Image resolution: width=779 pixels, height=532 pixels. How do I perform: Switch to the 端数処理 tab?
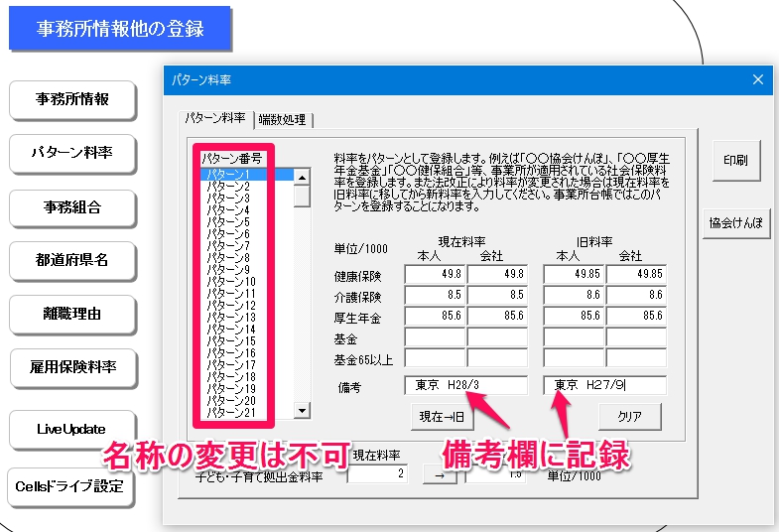[x=282, y=120]
